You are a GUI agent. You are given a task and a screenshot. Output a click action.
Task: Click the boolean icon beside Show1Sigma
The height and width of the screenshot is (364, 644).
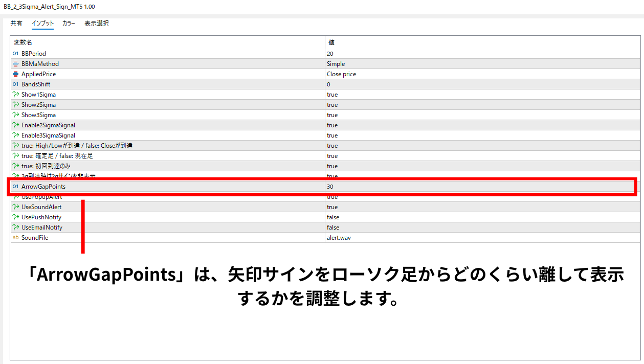point(15,95)
